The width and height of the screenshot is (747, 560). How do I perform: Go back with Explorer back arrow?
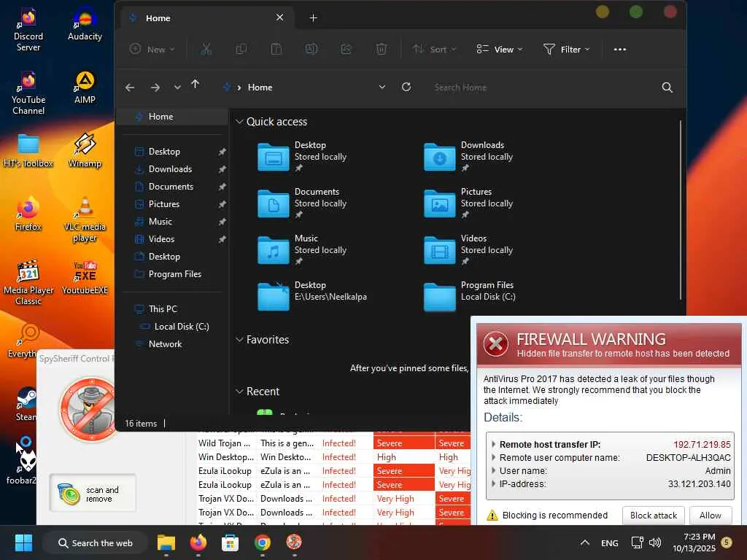click(130, 87)
